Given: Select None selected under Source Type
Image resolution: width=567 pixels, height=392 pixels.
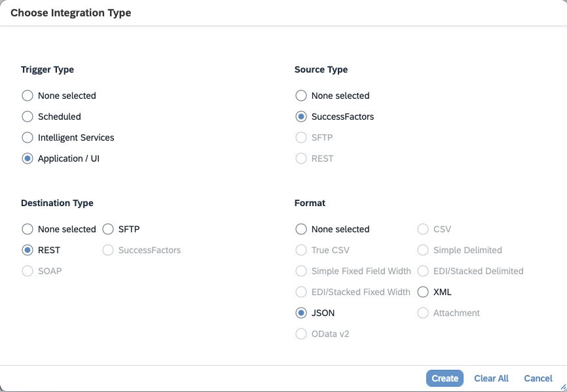Looking at the screenshot, I should coord(301,96).
